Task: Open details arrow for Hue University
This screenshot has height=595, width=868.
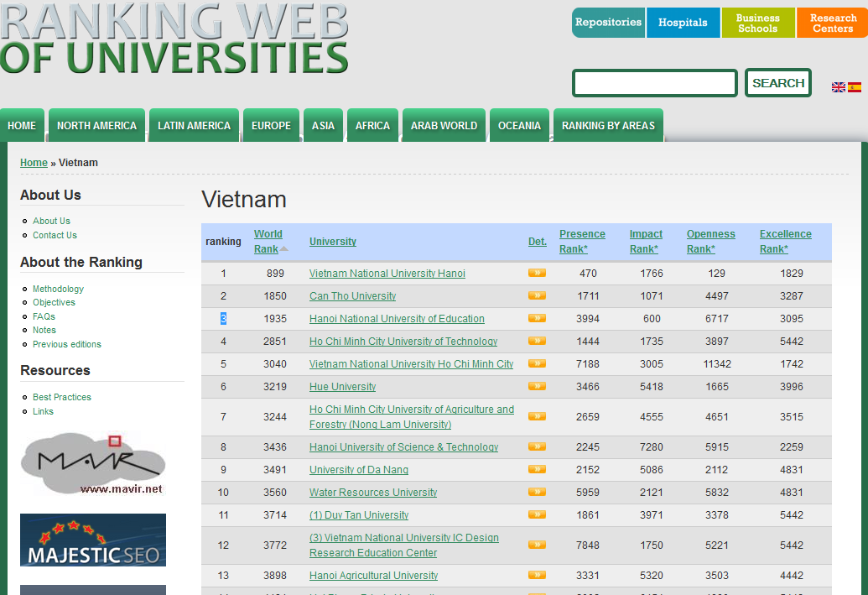Action: click(x=537, y=386)
